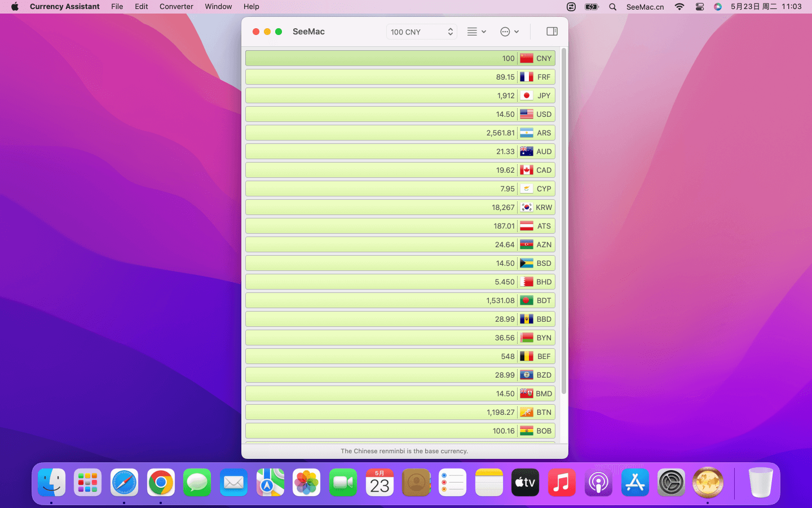Click the Bhutan flag icon for BTN
Screen dimensions: 812x508
527,412
